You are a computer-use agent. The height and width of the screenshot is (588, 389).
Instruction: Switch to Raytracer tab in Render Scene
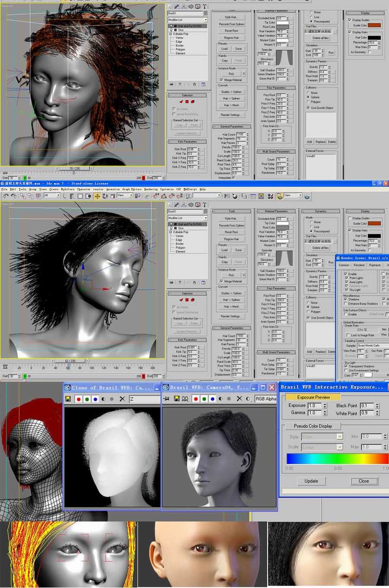tap(375, 265)
